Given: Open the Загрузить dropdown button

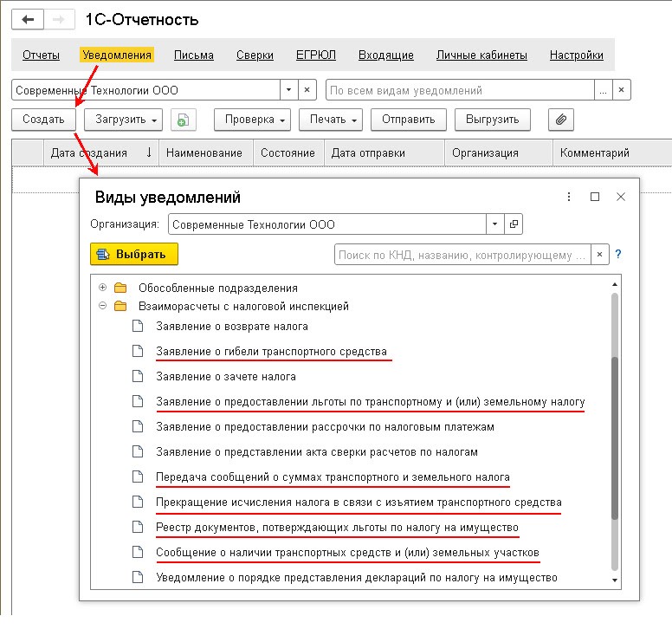Looking at the screenshot, I should coord(123,120).
